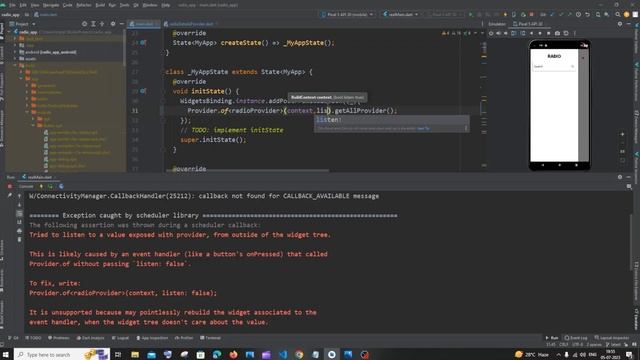The height and width of the screenshot is (360, 640).
Task: Switch to the radio provider dart editor tab
Action: [191, 24]
